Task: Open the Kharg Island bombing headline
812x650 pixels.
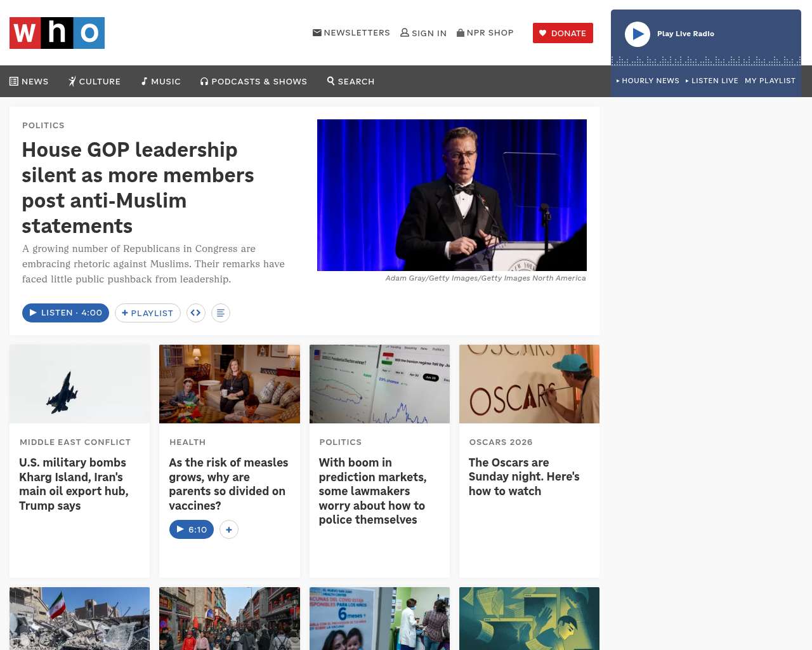Action: [74, 484]
